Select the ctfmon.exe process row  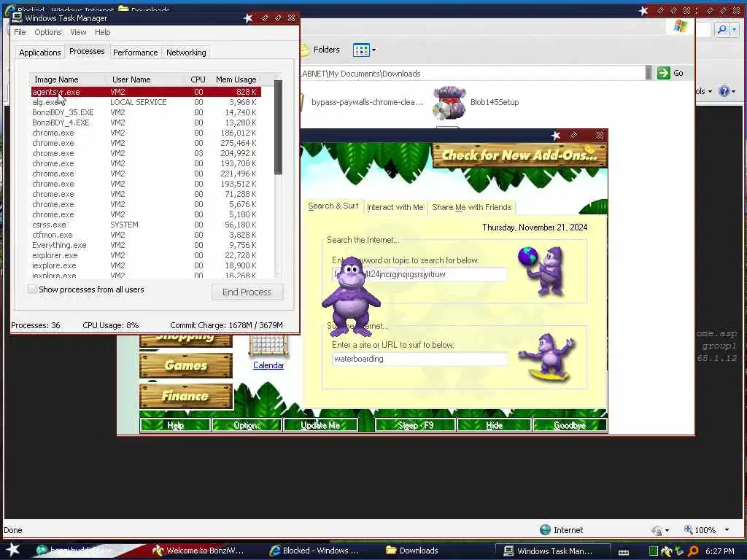[146, 236]
